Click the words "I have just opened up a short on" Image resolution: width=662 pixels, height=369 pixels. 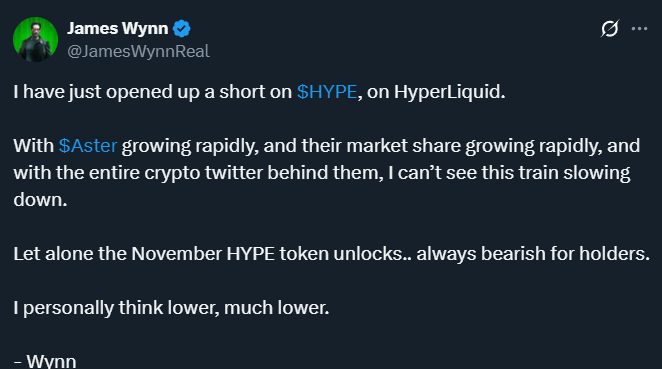point(152,92)
